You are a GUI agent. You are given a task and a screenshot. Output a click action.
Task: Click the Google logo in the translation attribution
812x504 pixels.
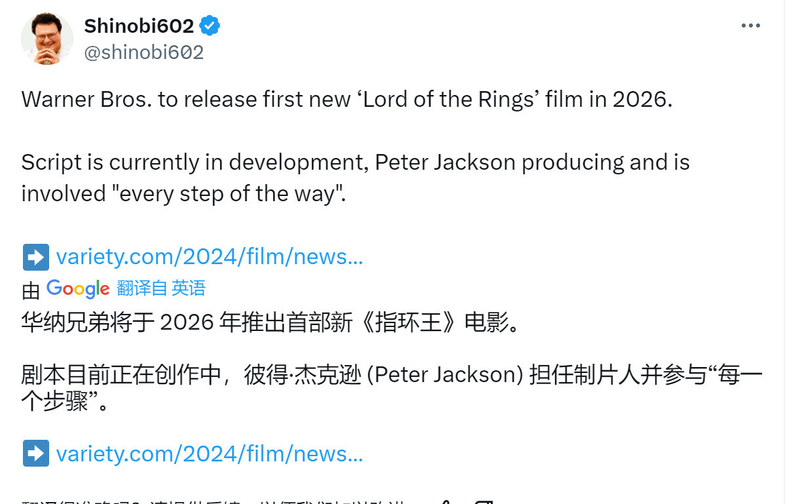point(77,288)
